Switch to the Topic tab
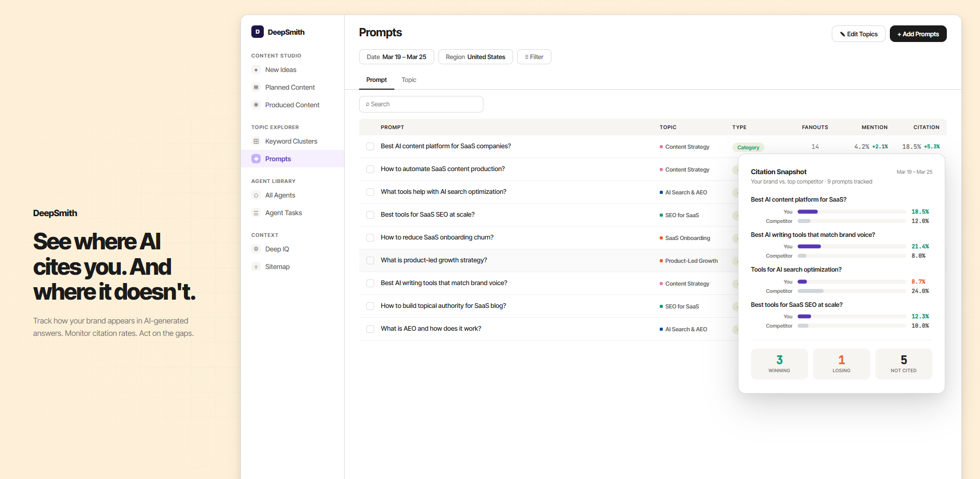This screenshot has height=479, width=980. 409,80
